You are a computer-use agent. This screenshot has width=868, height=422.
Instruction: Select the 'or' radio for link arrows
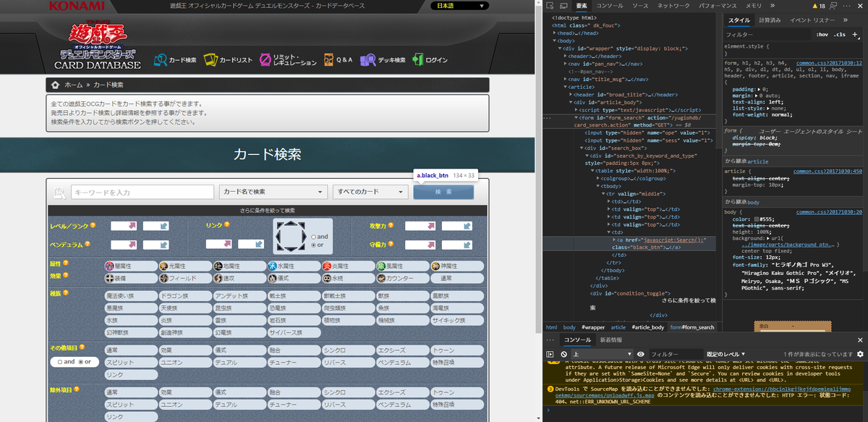click(313, 245)
